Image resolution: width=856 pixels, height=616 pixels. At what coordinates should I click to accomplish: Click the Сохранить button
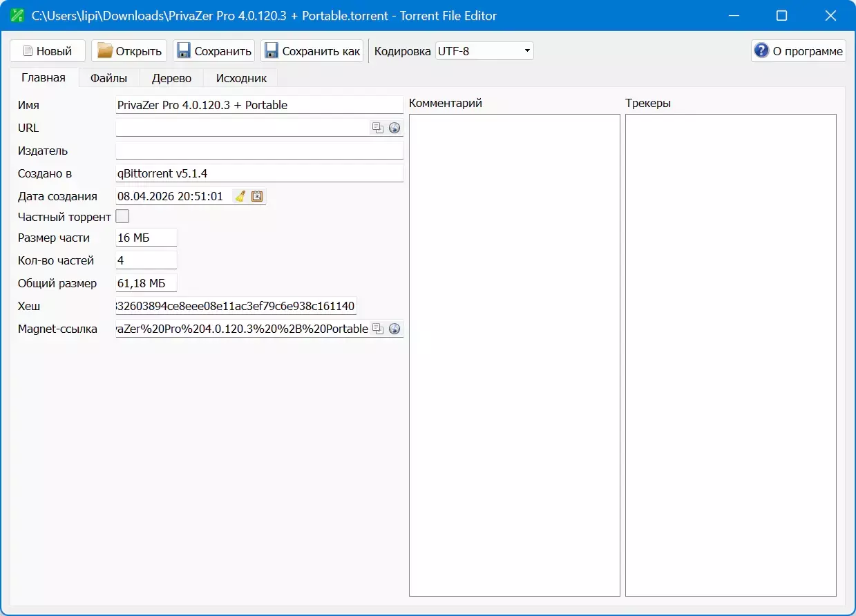coord(214,51)
